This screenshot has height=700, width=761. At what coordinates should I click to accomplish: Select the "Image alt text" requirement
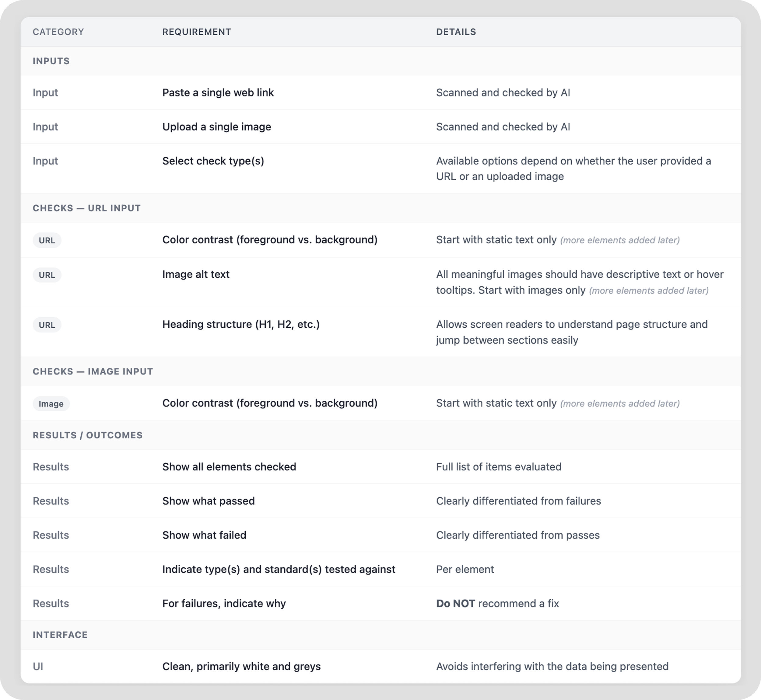[x=195, y=274]
